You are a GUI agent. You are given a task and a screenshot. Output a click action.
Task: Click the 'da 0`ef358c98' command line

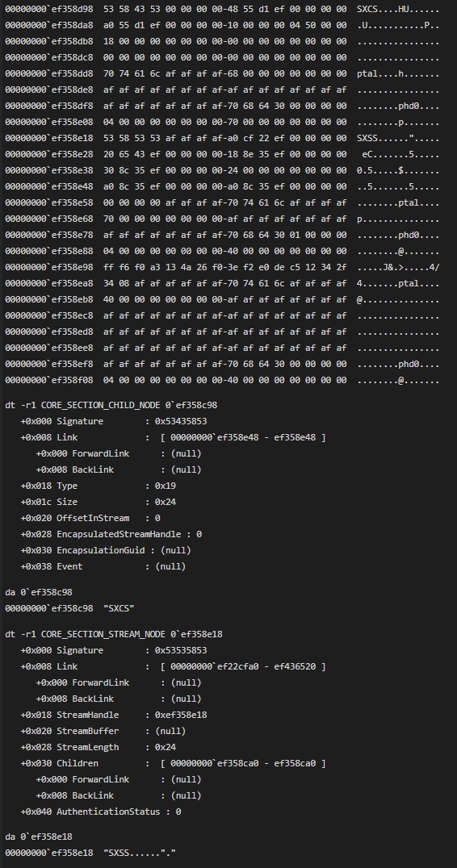point(39,592)
